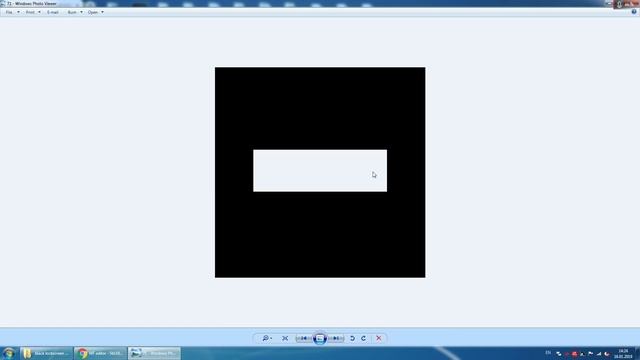Open the Print menu
Viewport: 640px width, 360px height.
33,12
